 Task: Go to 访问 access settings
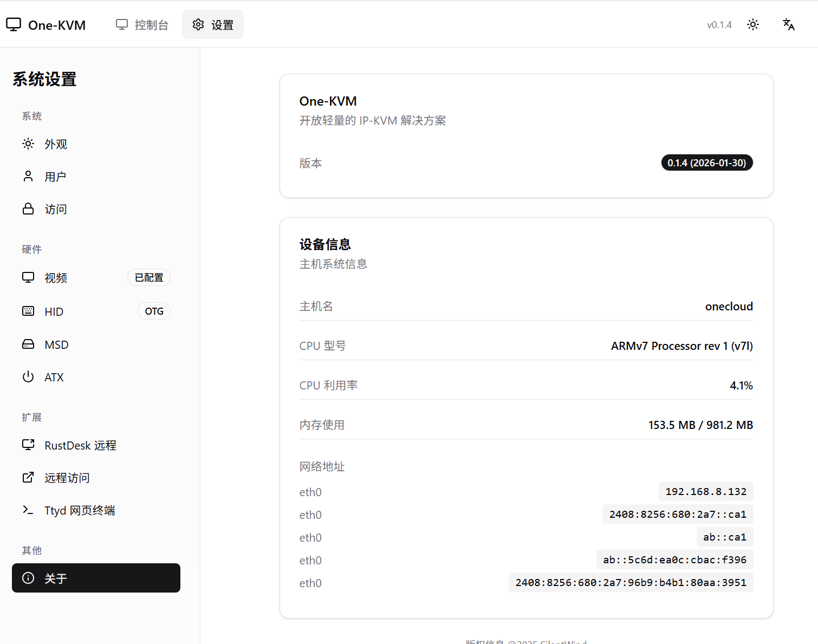(55, 209)
